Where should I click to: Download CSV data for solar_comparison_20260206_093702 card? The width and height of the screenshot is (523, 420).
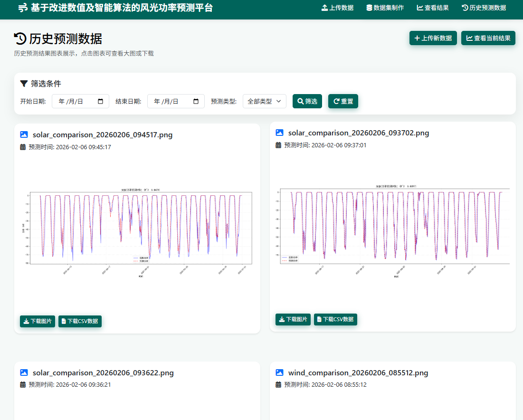[x=335, y=319]
